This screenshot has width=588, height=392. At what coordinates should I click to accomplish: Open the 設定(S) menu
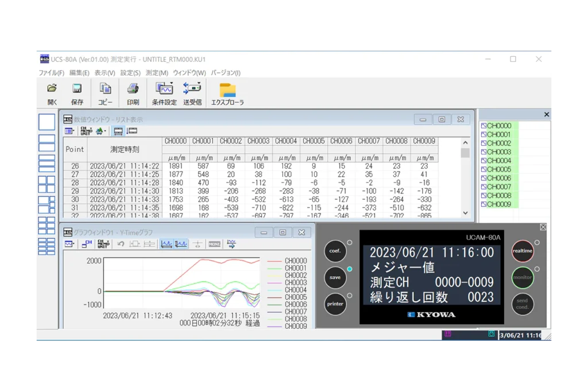(x=130, y=73)
